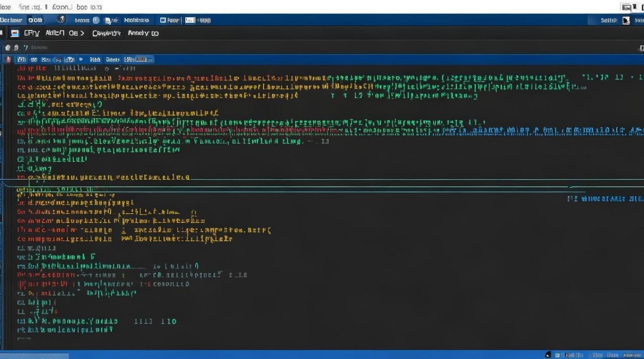Click the play arrow icon in editor toolbar
This screenshot has width=644, height=359.
pos(80,59)
